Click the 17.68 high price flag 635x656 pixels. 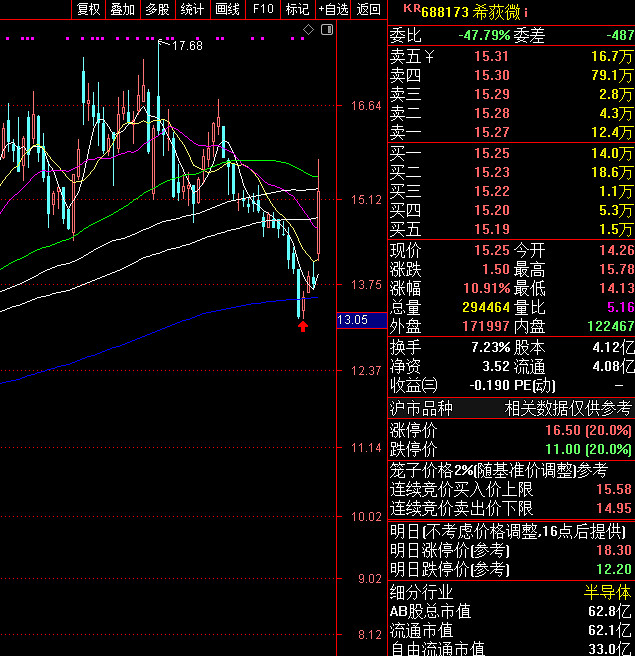coord(186,46)
